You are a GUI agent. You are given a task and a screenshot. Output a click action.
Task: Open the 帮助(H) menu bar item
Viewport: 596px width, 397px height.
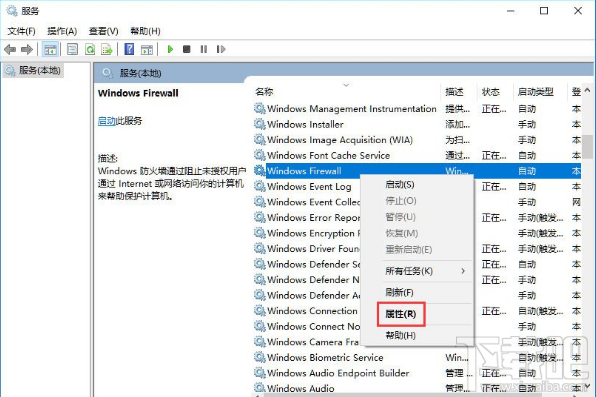145,31
